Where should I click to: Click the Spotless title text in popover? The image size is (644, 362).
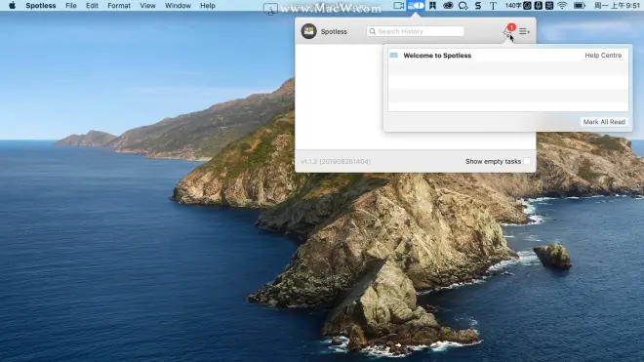point(334,31)
